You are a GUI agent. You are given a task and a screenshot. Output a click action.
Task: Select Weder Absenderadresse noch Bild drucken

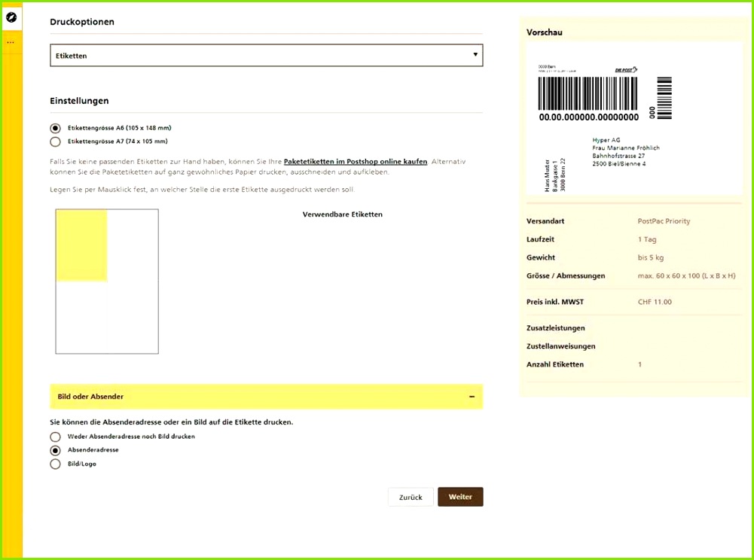tap(55, 437)
